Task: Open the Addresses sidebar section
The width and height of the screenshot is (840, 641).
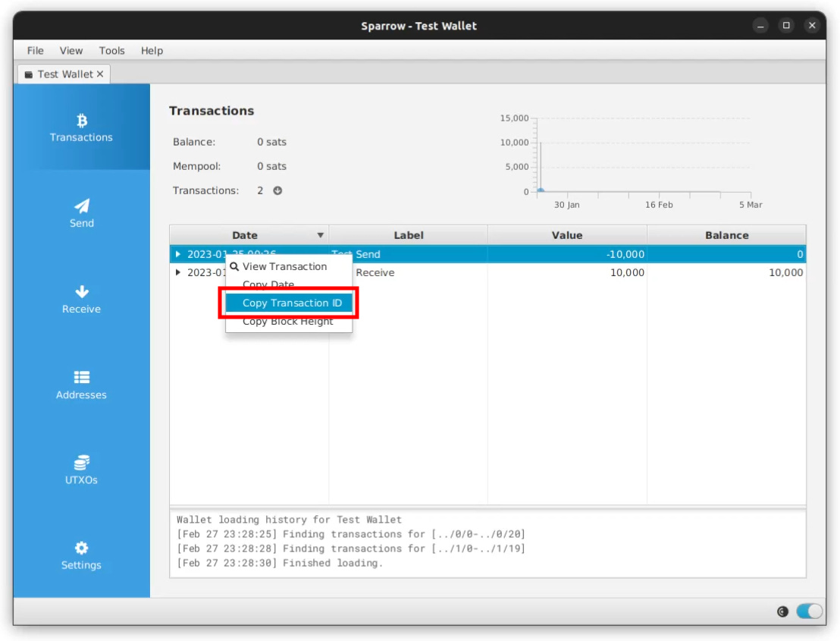Action: click(x=81, y=385)
